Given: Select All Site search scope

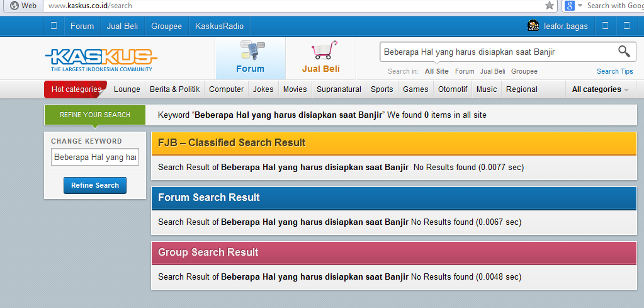Looking at the screenshot, I should pyautogui.click(x=437, y=71).
